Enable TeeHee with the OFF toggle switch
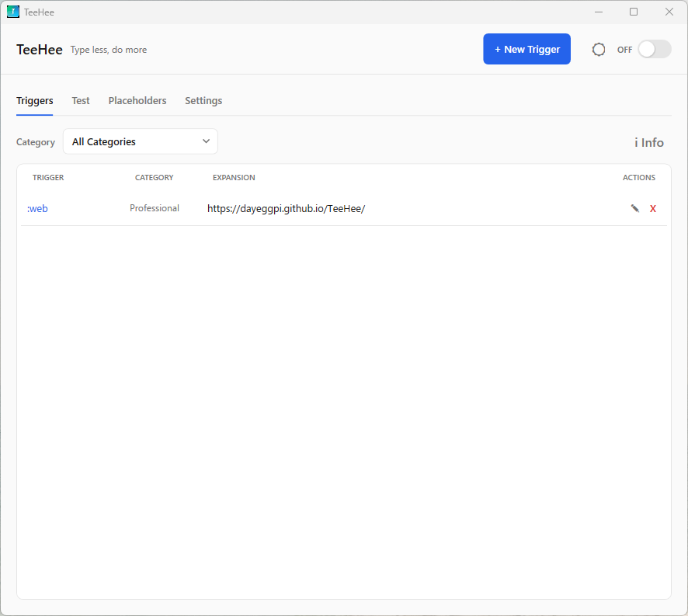Image resolution: width=688 pixels, height=616 pixels. pyautogui.click(x=654, y=49)
